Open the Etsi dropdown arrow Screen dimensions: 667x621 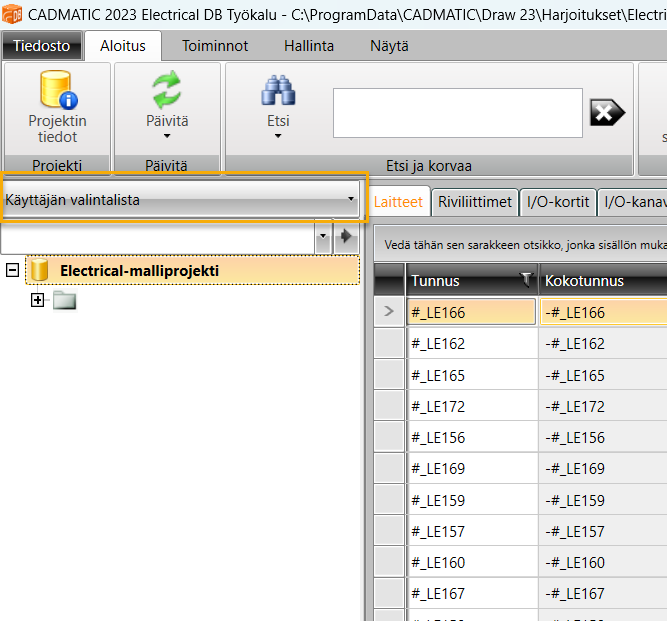pos(278,136)
